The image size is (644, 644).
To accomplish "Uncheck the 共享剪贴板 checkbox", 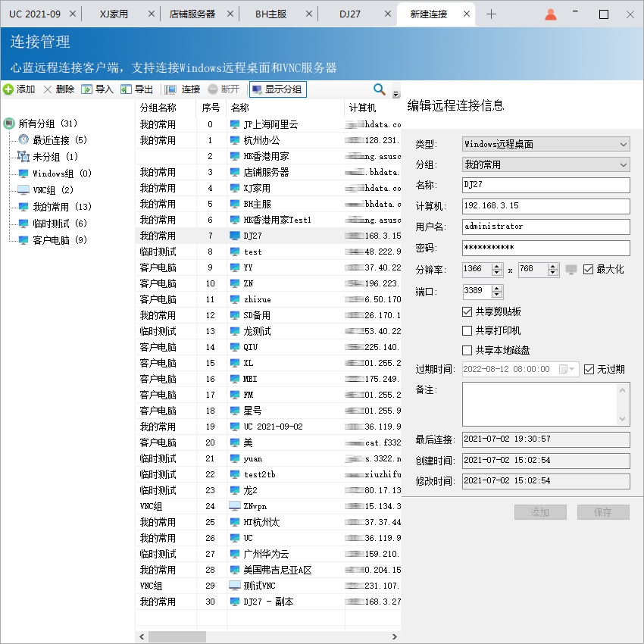I will (x=467, y=311).
